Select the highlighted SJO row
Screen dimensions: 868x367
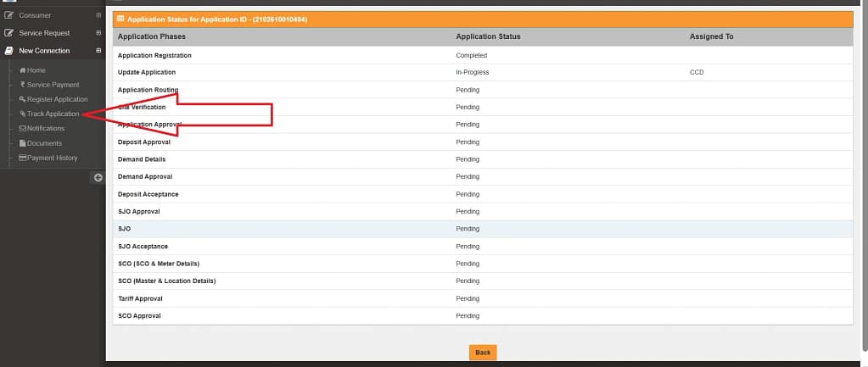tap(482, 229)
